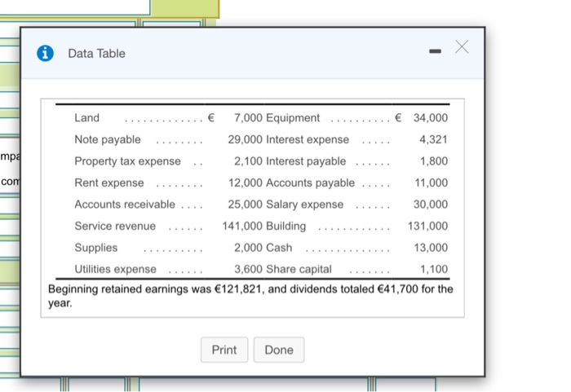
Task: Select the Utilities expense value 3,600
Action: tap(248, 269)
